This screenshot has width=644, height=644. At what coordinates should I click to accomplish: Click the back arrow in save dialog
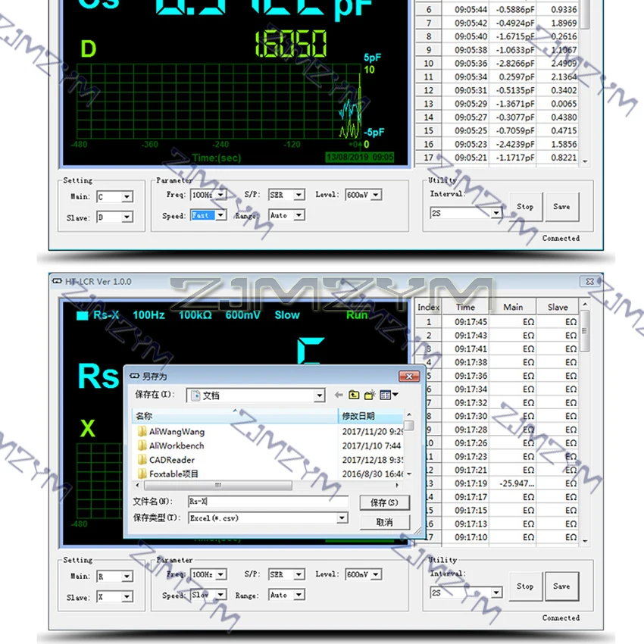pyautogui.click(x=339, y=395)
